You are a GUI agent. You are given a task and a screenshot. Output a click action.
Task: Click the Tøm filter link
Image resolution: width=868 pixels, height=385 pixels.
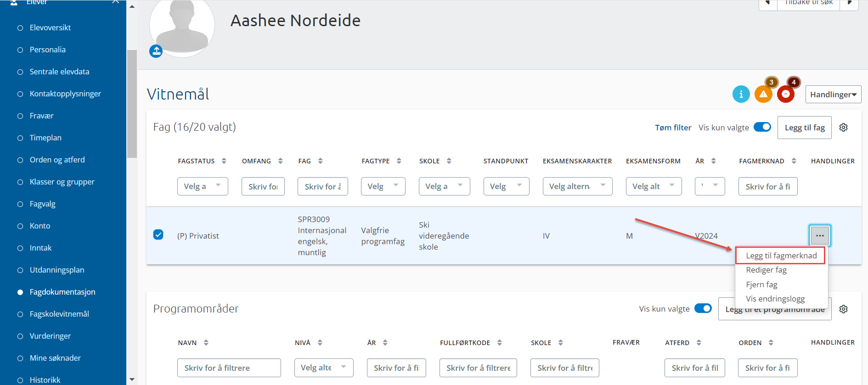(673, 128)
